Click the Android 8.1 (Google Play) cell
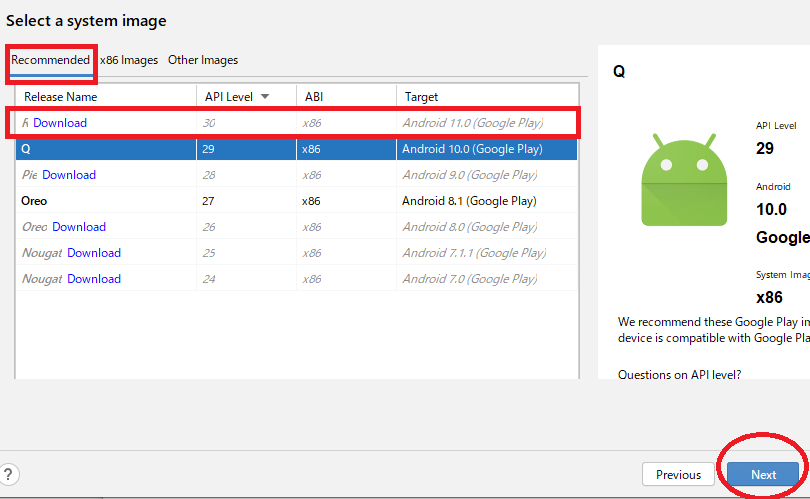Viewport: 810px width, 499px height. tap(469, 201)
